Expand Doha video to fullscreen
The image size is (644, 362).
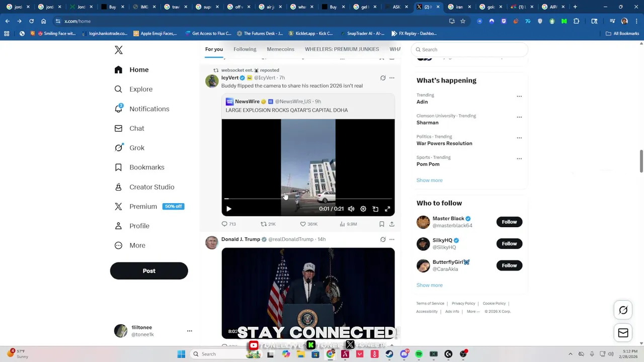pyautogui.click(x=387, y=209)
